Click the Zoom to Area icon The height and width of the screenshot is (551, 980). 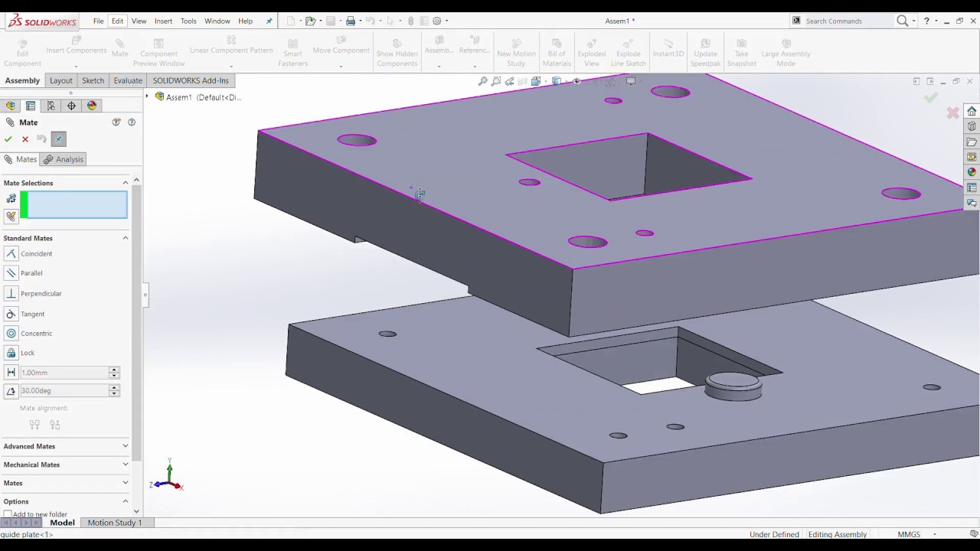coord(496,81)
